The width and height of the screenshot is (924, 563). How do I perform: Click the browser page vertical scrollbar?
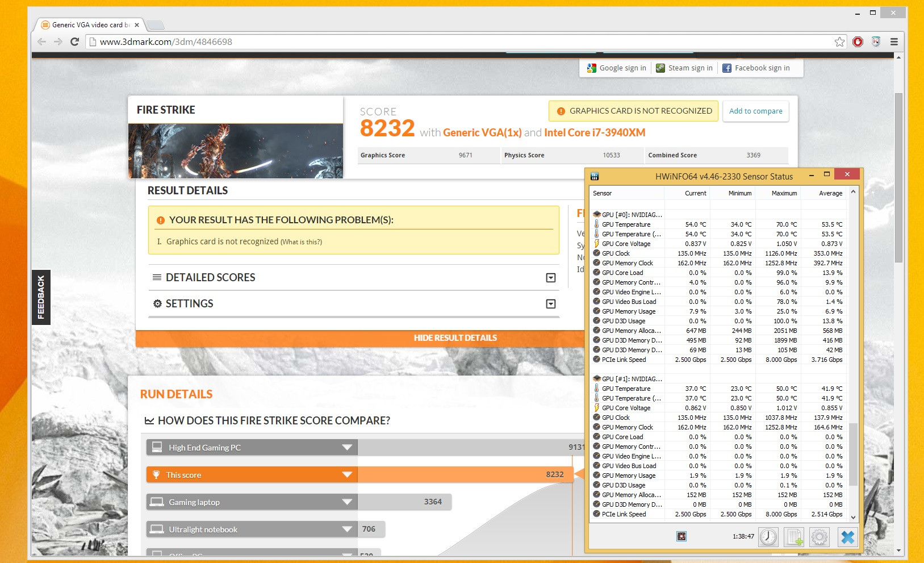[x=898, y=178]
